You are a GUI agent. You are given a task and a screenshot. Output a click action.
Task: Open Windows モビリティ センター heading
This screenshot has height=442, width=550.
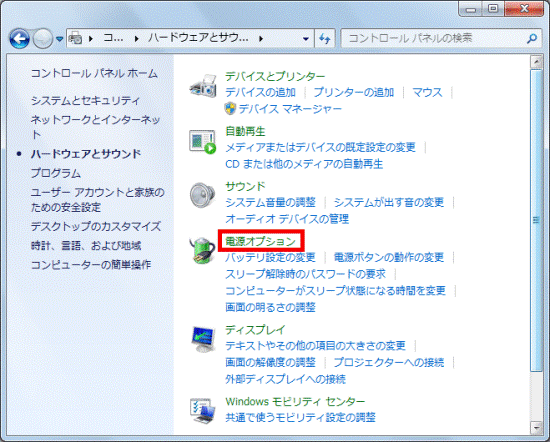tap(295, 401)
